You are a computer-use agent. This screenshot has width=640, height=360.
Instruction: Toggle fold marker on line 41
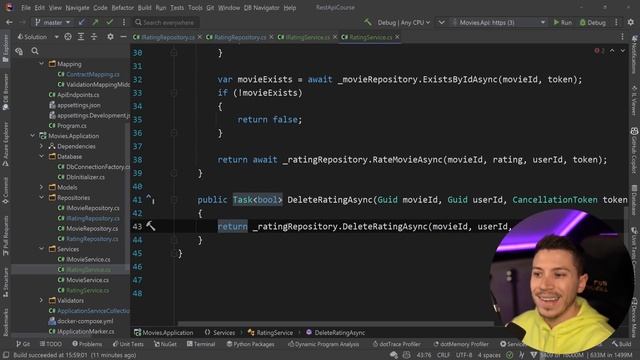[174, 200]
